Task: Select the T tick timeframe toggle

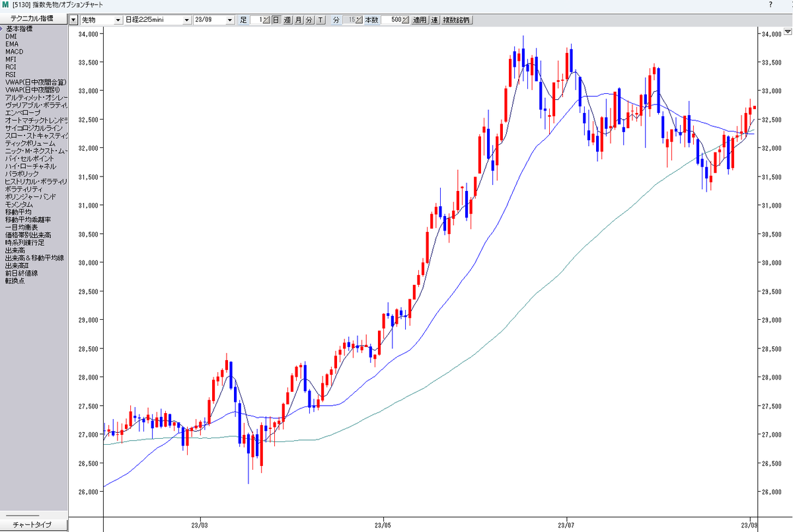Action: (321, 20)
